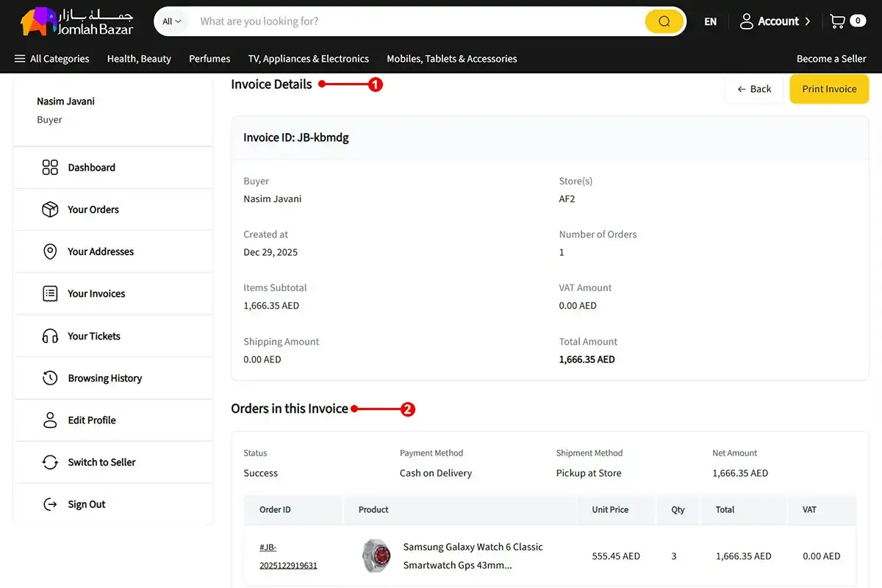Click the Dashboard grid icon in sidebar
882x588 pixels.
point(50,168)
